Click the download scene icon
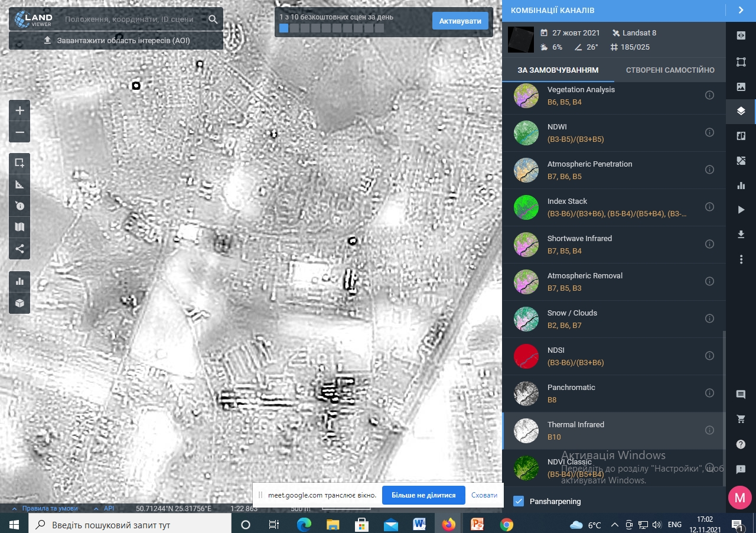 741,235
